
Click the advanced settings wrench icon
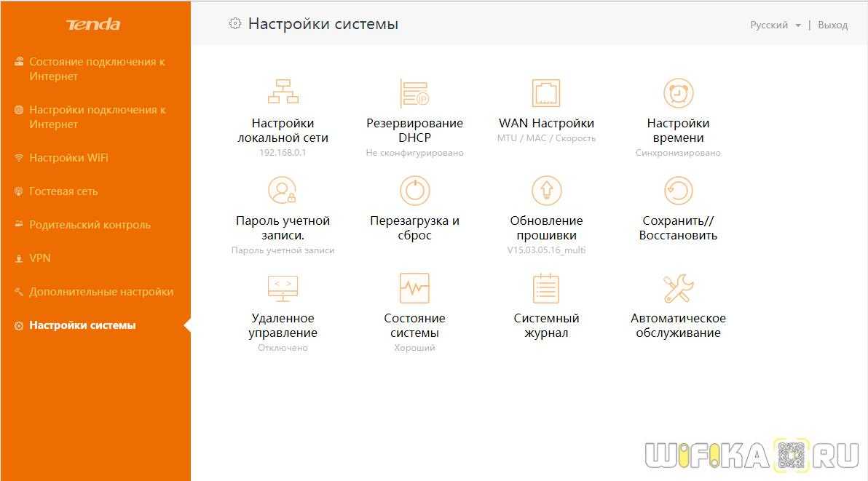pos(19,291)
